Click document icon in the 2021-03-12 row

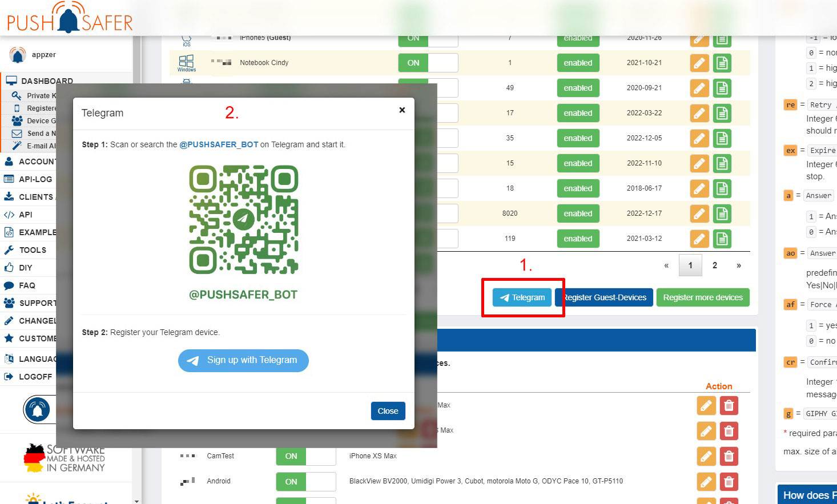pyautogui.click(x=722, y=239)
